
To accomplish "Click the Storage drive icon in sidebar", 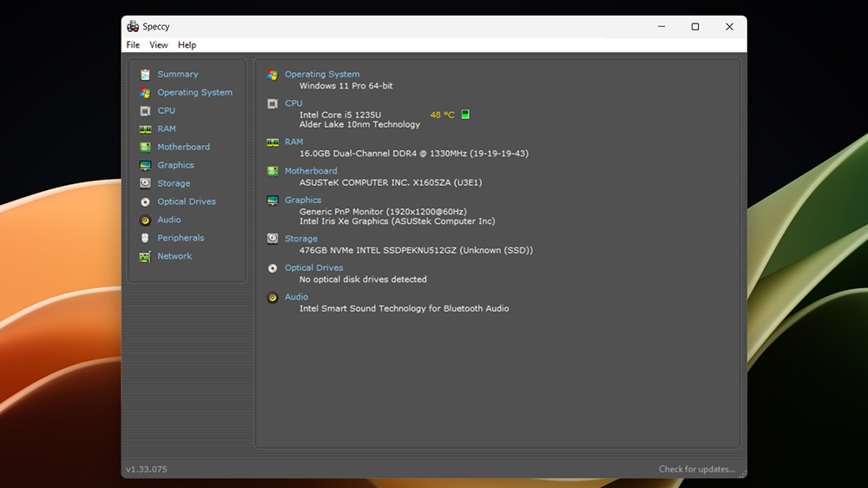I will point(145,183).
